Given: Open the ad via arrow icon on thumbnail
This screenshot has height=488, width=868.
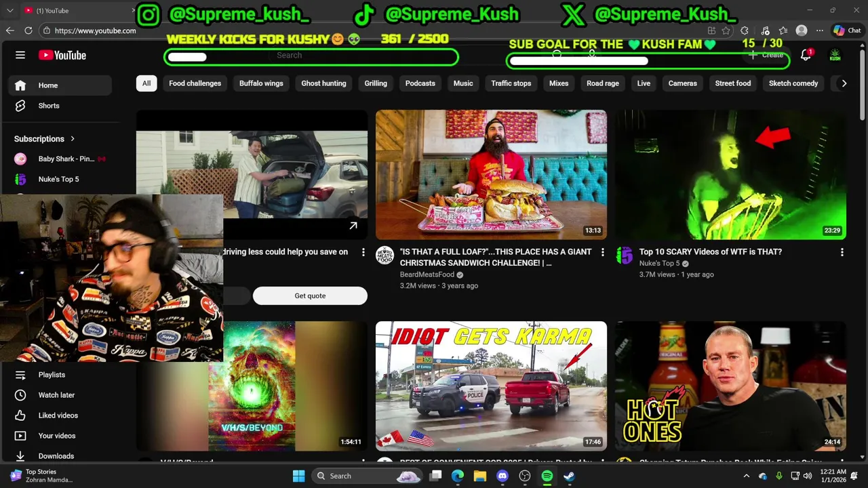Looking at the screenshot, I should 353,226.
